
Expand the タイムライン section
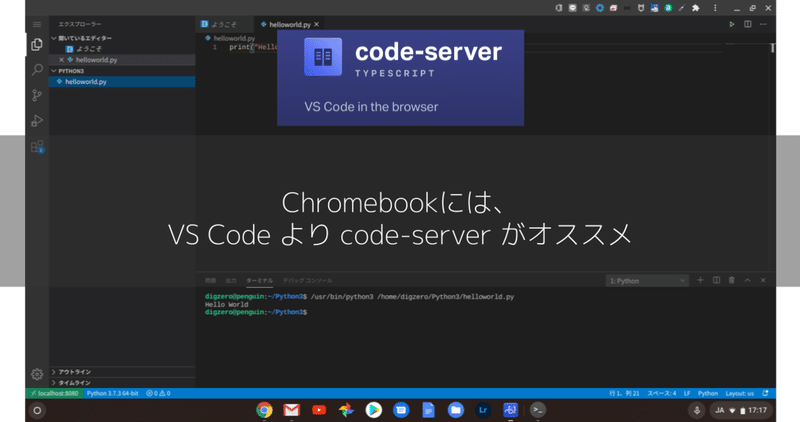(122, 383)
